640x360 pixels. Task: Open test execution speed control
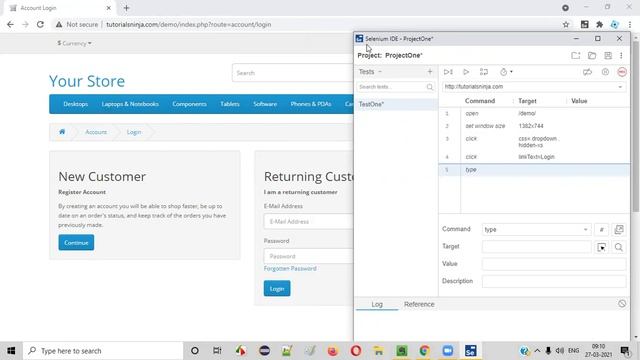coord(506,72)
